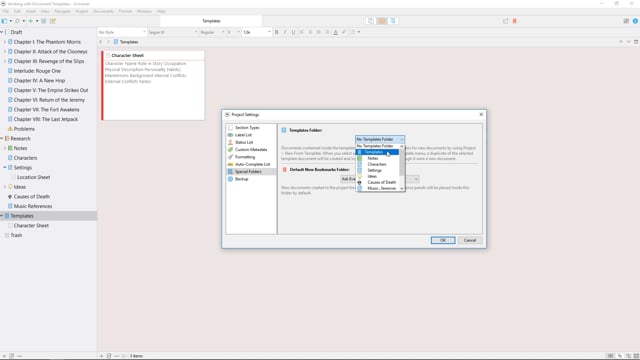The image size is (640, 360).
Task: Open the line spacing 1.0x dropdown
Action: pyautogui.click(x=256, y=32)
